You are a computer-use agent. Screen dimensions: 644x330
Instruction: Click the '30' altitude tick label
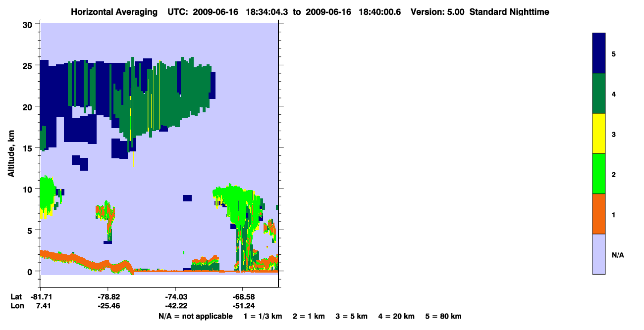[x=28, y=25]
